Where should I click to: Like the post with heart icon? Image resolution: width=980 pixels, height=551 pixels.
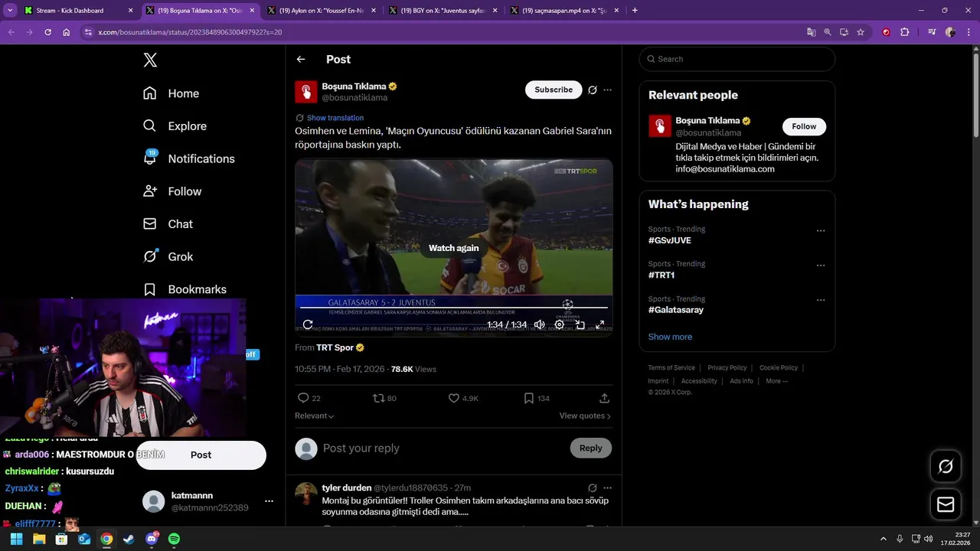tap(454, 398)
